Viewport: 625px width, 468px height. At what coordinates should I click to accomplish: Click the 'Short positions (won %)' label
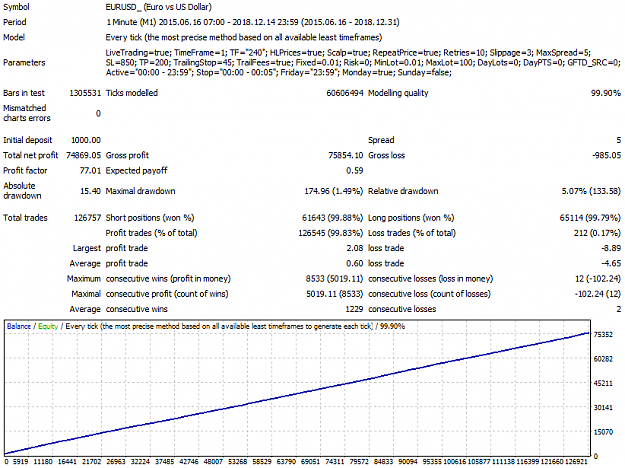[x=150, y=218]
